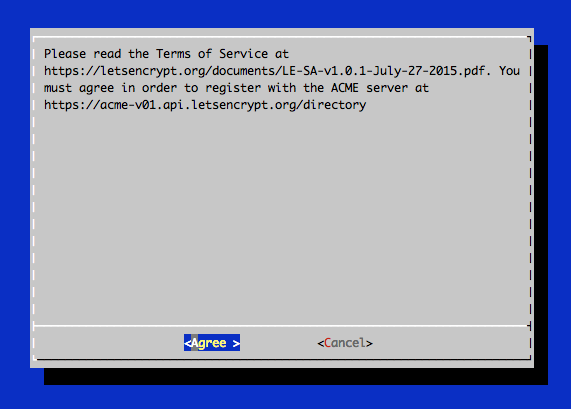Click the "must agree in order to register" text
Viewport: 571px width, 409px height.
(x=153, y=88)
